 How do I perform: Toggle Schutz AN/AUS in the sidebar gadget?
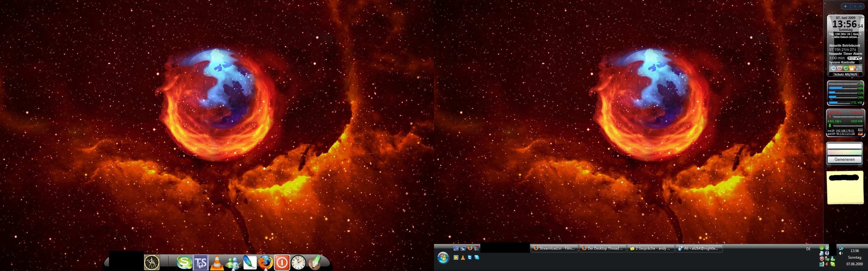[845, 74]
